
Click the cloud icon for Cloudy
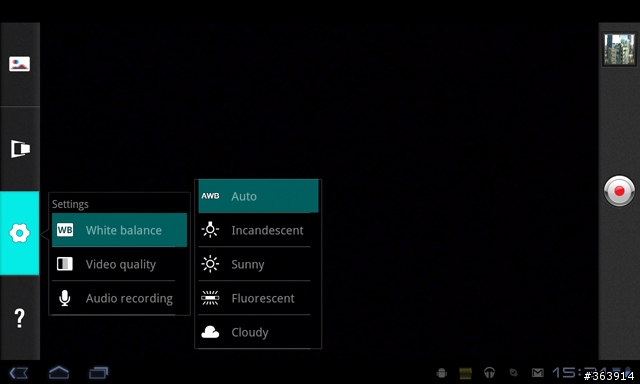210,332
